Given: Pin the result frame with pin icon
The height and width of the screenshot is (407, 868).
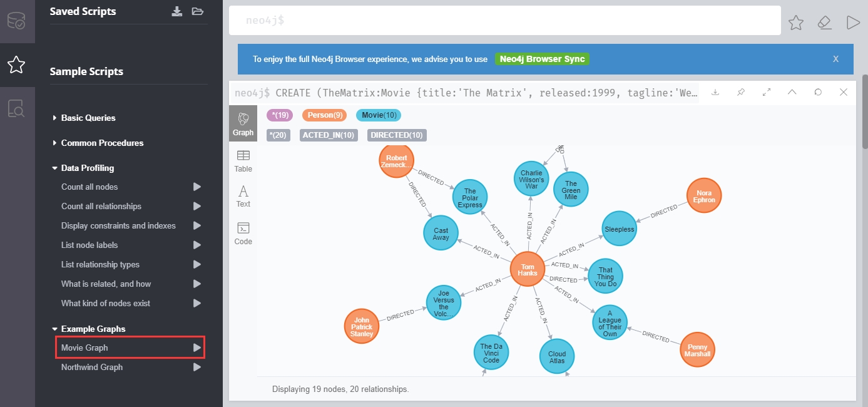Looking at the screenshot, I should point(741,92).
